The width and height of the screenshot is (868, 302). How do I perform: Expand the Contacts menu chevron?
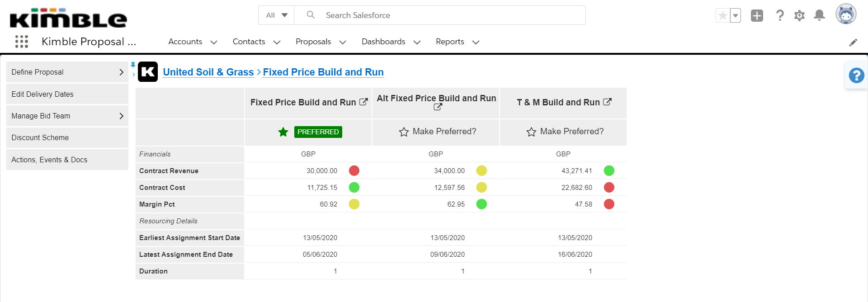pos(277,42)
